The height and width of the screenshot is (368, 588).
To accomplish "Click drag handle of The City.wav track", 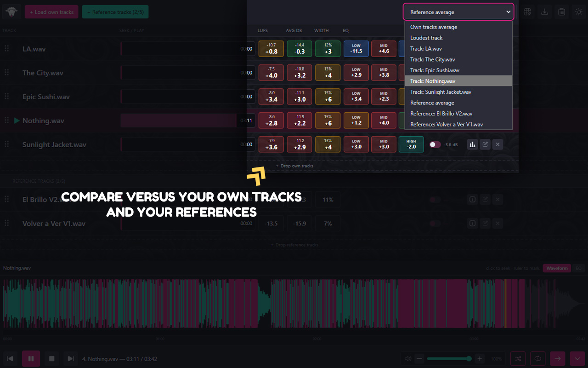I will (x=7, y=73).
